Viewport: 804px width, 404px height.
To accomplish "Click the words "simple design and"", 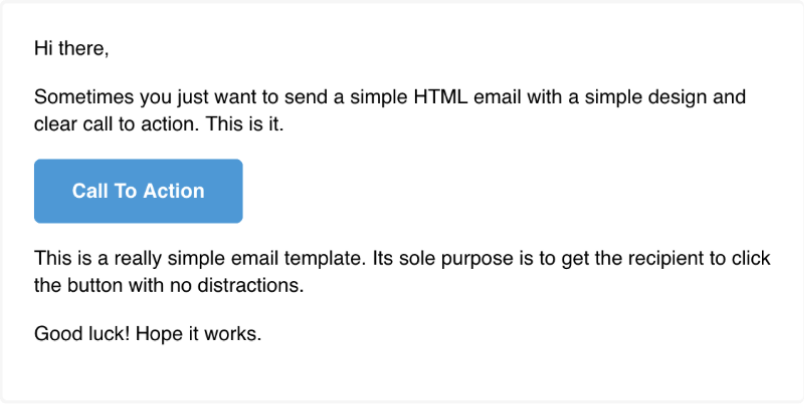I will click(665, 96).
